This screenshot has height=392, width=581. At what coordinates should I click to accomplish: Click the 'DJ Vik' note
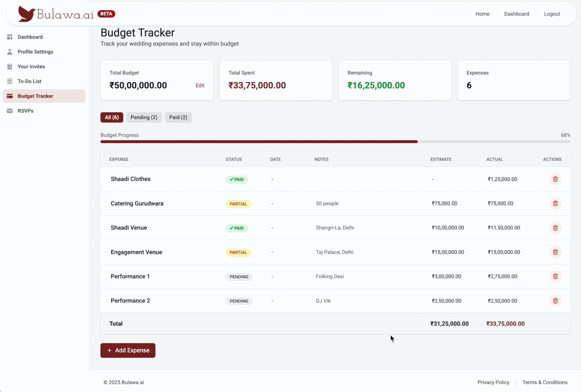323,301
